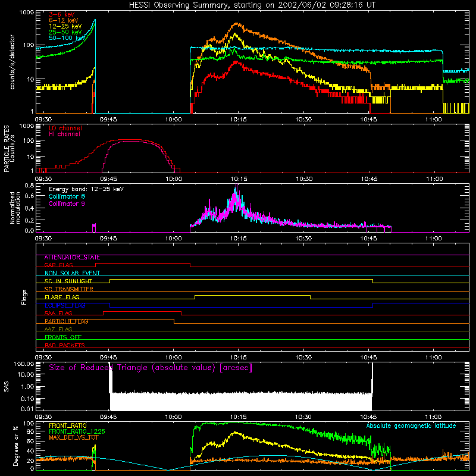Select the Collimator 9 legend label
The width and height of the screenshot is (476, 476).
click(x=67, y=203)
